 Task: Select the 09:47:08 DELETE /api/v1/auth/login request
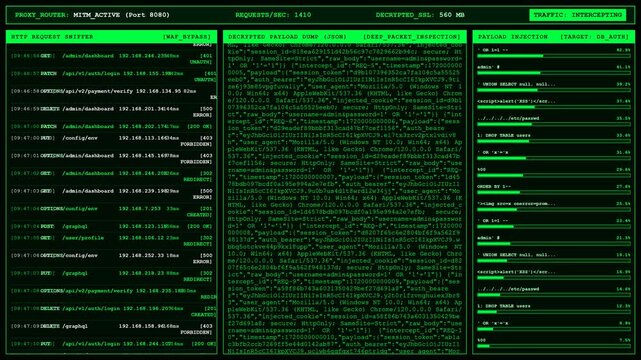pyautogui.click(x=111, y=311)
